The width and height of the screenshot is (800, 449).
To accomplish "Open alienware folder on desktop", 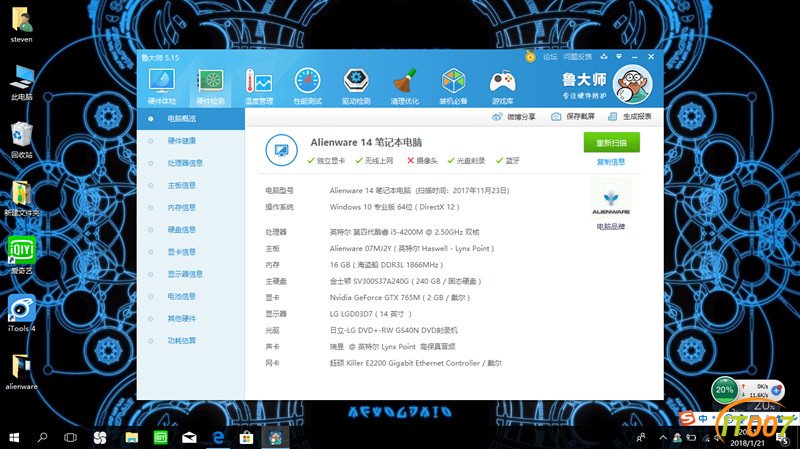I will [x=21, y=371].
